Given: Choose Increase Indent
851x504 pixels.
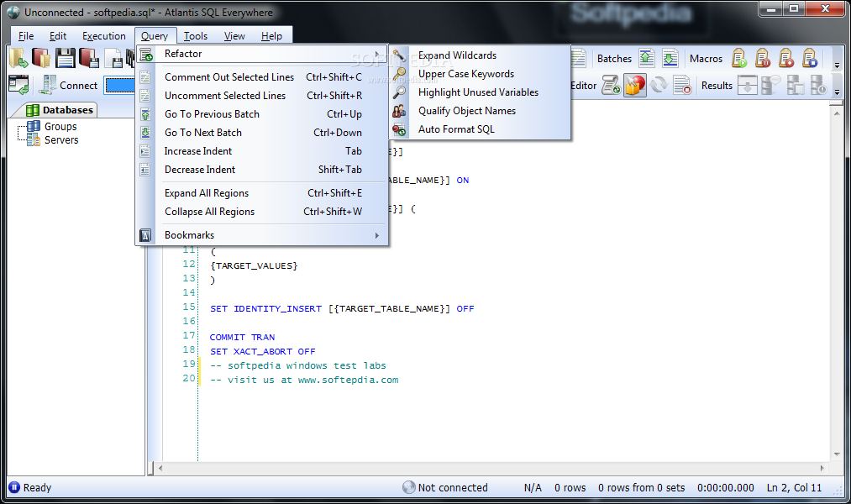Looking at the screenshot, I should point(261,151).
